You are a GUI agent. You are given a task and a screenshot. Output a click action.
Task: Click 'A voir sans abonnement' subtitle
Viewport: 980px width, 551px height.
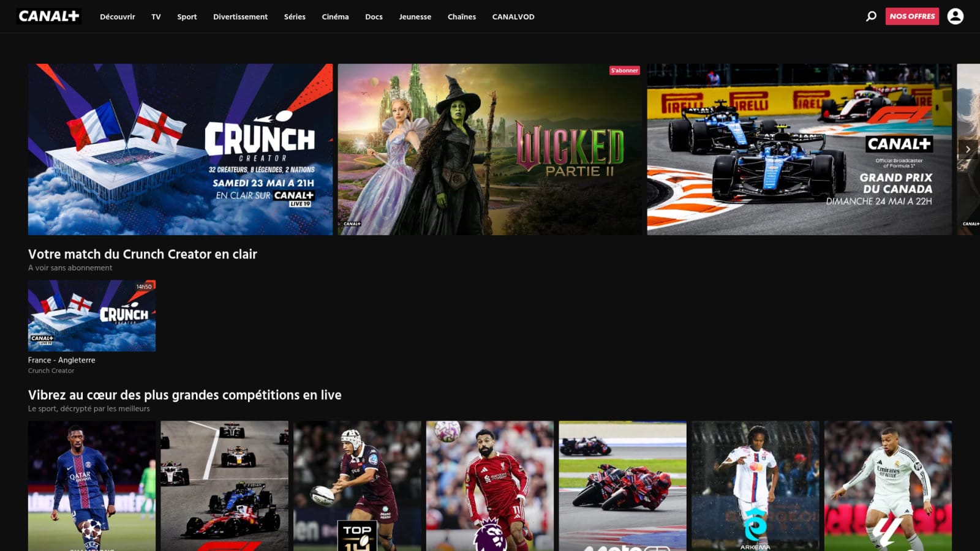tap(70, 268)
